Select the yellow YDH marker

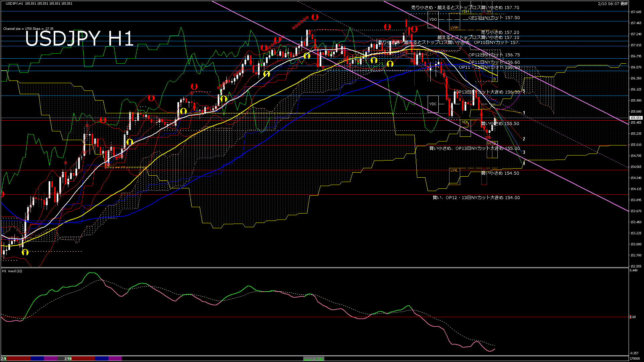coord(465,11)
